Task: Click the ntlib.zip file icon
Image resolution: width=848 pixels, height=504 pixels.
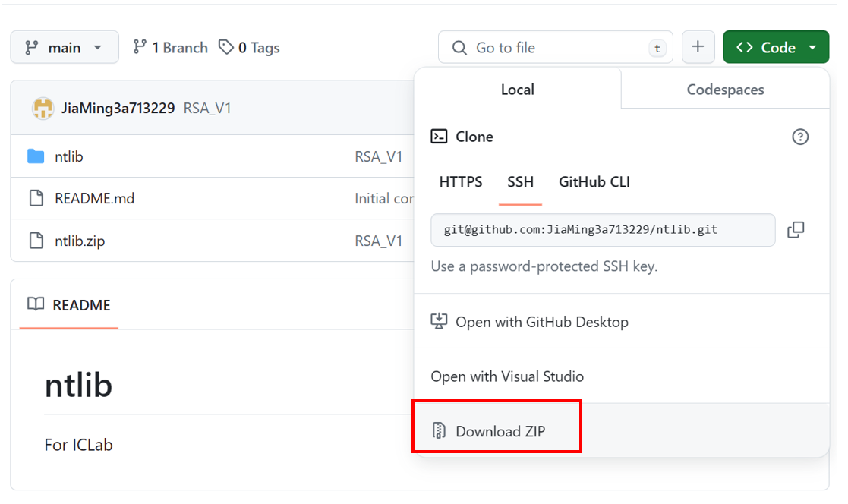Action: (x=36, y=241)
